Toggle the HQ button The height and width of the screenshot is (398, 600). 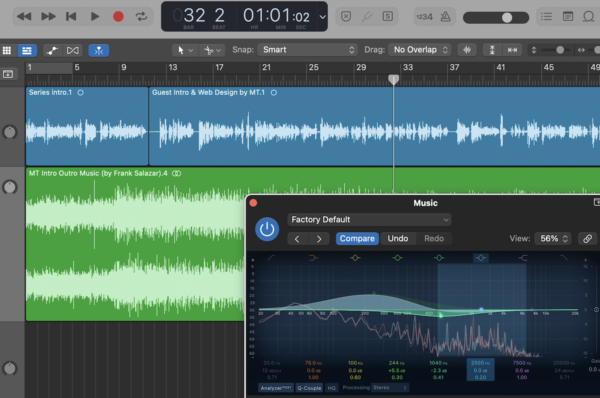coord(331,388)
